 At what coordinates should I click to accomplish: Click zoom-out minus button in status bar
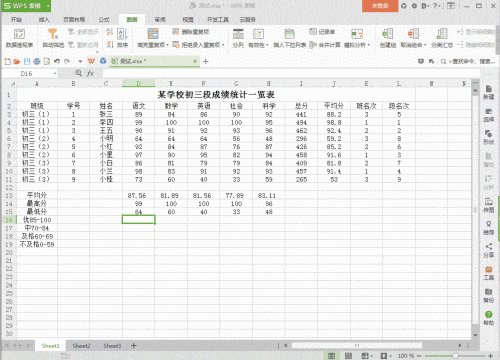[x=419, y=356]
